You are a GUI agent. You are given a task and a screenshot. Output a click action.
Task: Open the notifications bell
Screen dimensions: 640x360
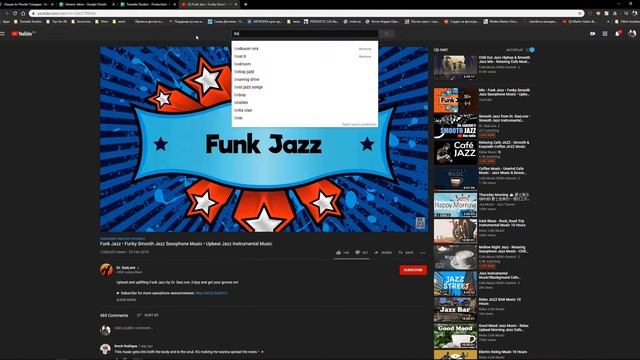click(618, 34)
